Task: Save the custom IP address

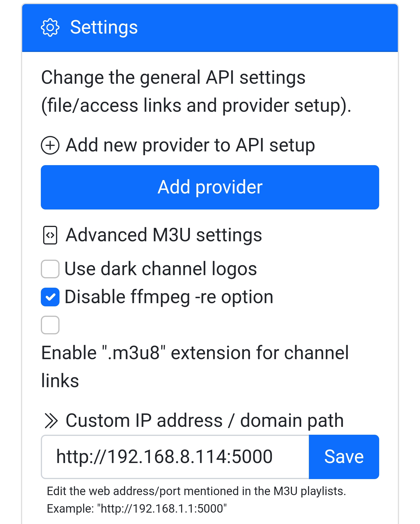Action: pyautogui.click(x=344, y=457)
